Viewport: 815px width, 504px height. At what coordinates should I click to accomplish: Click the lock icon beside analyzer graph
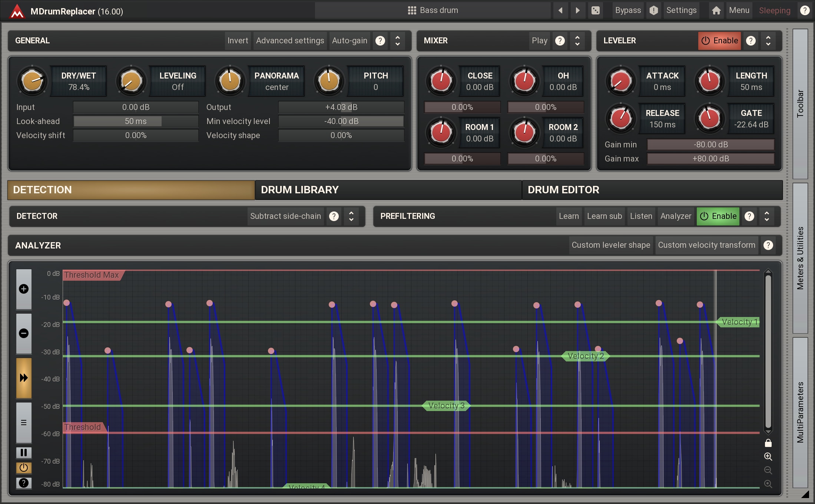coord(768,443)
